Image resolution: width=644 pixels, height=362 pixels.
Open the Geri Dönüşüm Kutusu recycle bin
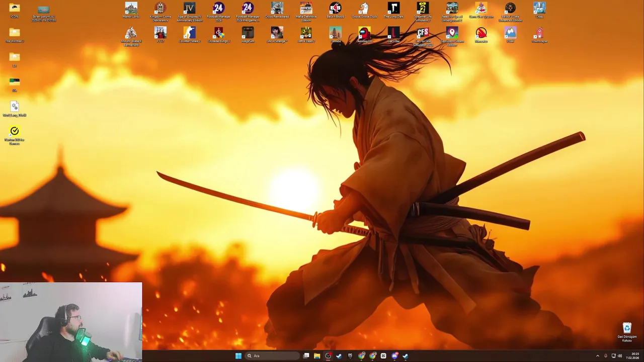627,332
